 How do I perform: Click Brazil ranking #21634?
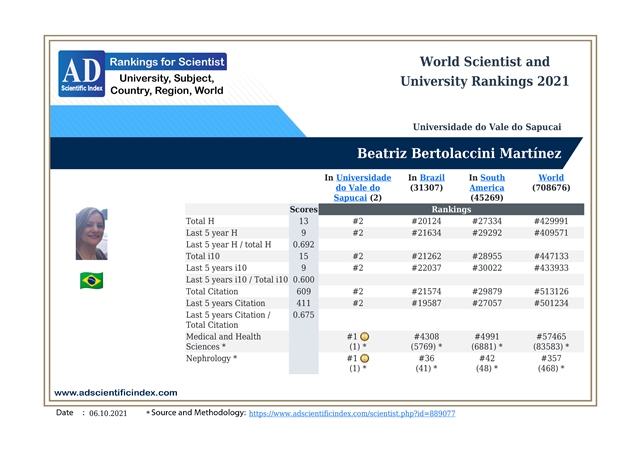click(427, 233)
